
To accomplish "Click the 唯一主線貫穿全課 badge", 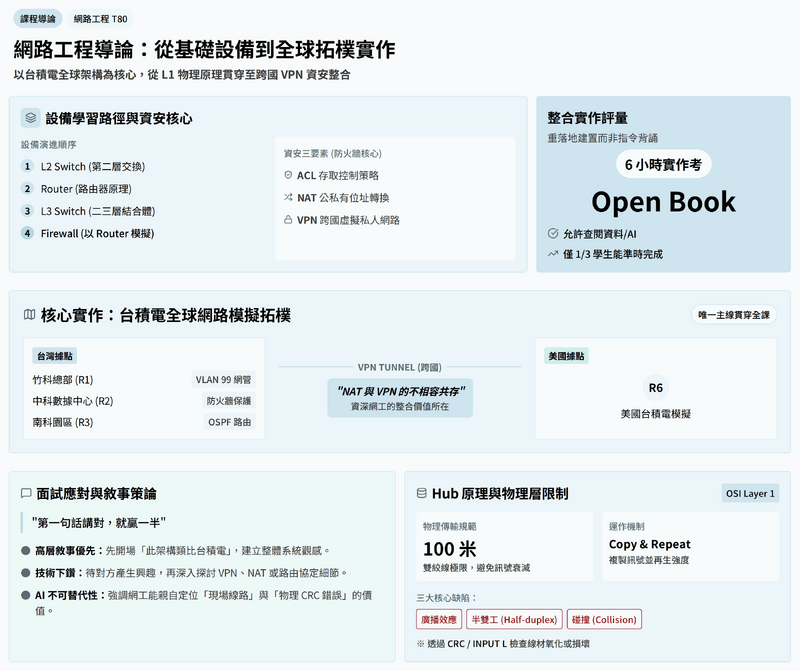I will [x=733, y=315].
